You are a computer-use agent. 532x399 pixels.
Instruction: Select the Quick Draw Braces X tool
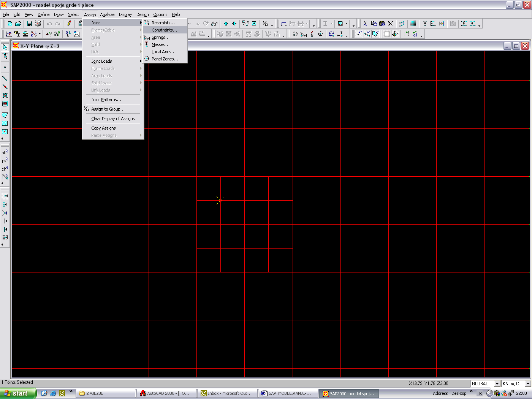click(x=5, y=95)
